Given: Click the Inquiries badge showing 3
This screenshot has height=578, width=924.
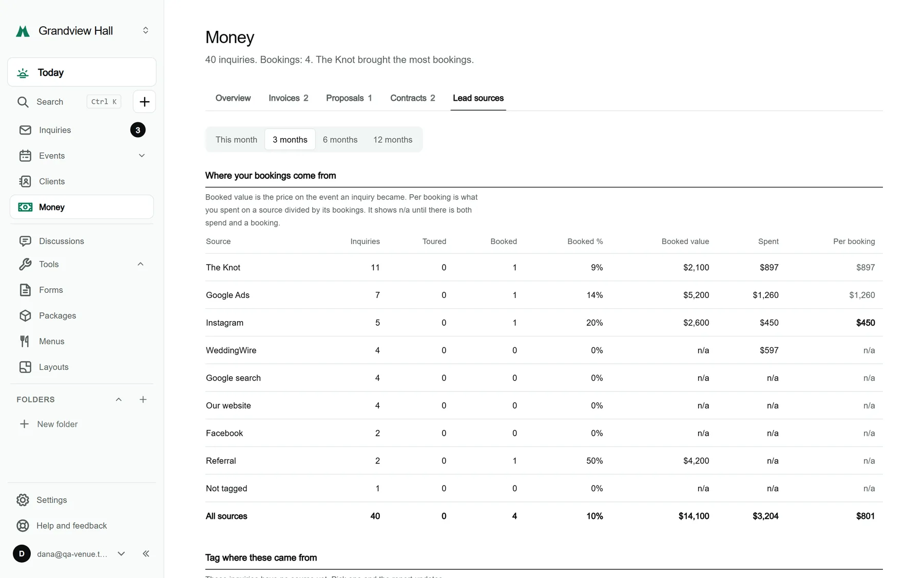Looking at the screenshot, I should (138, 130).
